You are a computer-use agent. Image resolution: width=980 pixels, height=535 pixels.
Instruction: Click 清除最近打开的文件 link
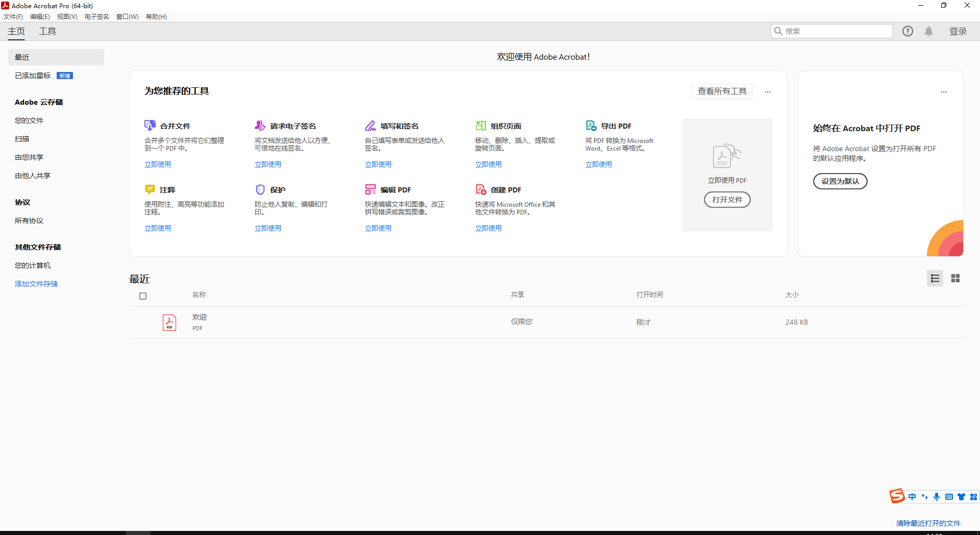(928, 523)
